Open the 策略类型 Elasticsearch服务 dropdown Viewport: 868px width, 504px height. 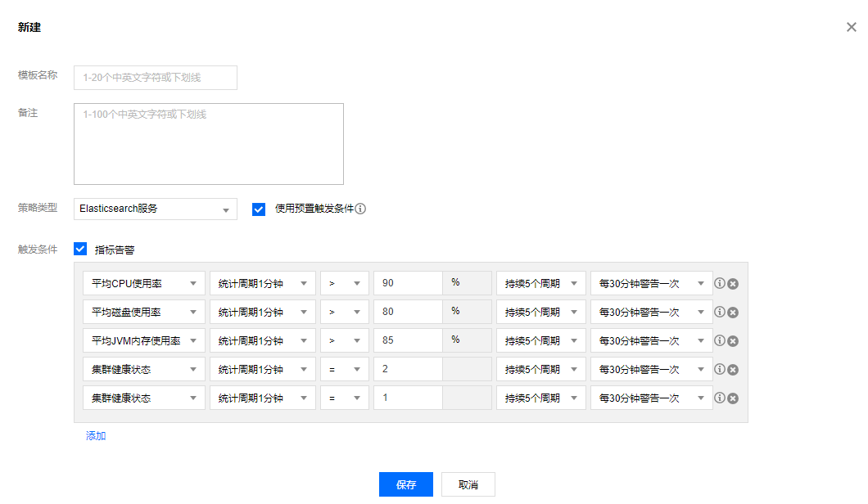tap(156, 209)
